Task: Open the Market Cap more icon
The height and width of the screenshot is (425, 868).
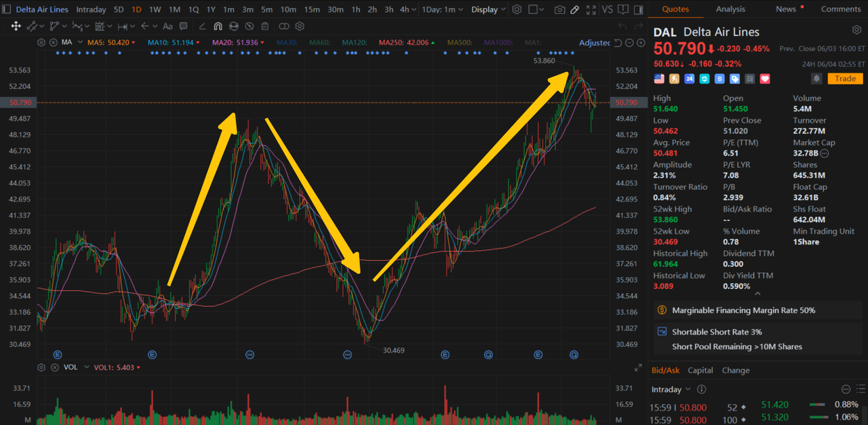Action: click(825, 154)
